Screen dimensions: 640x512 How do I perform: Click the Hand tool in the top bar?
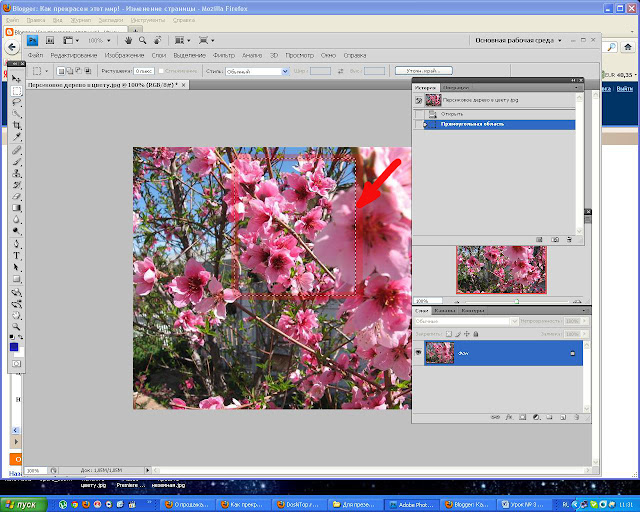pos(129,40)
